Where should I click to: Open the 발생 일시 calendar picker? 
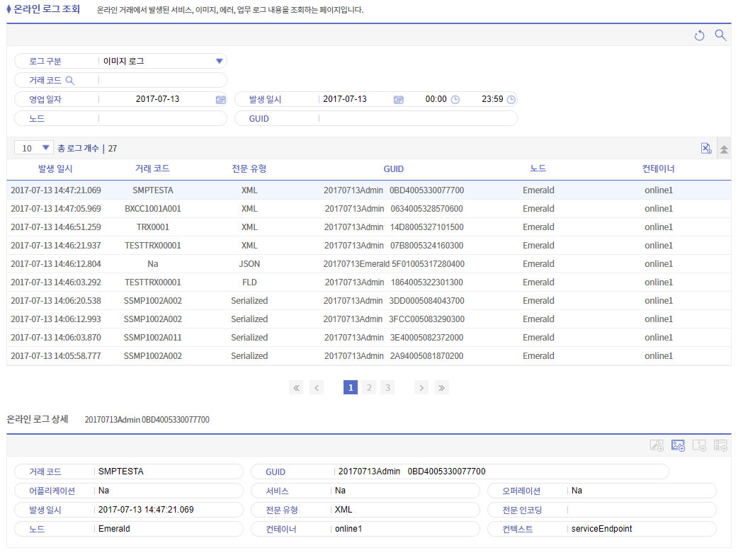click(399, 100)
